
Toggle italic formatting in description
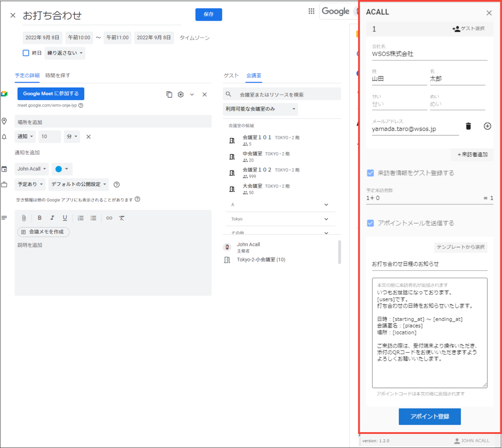(x=52, y=218)
